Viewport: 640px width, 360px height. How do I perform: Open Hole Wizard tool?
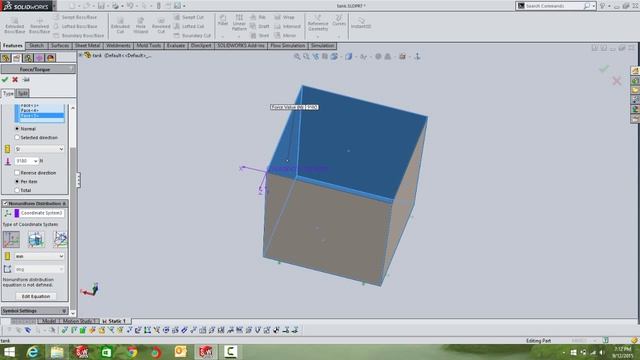[140, 25]
